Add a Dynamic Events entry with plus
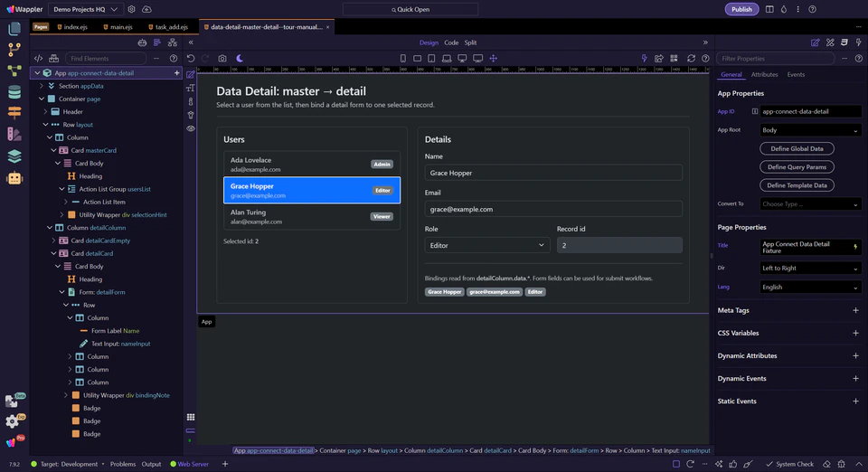The width and height of the screenshot is (868, 472). [x=855, y=379]
